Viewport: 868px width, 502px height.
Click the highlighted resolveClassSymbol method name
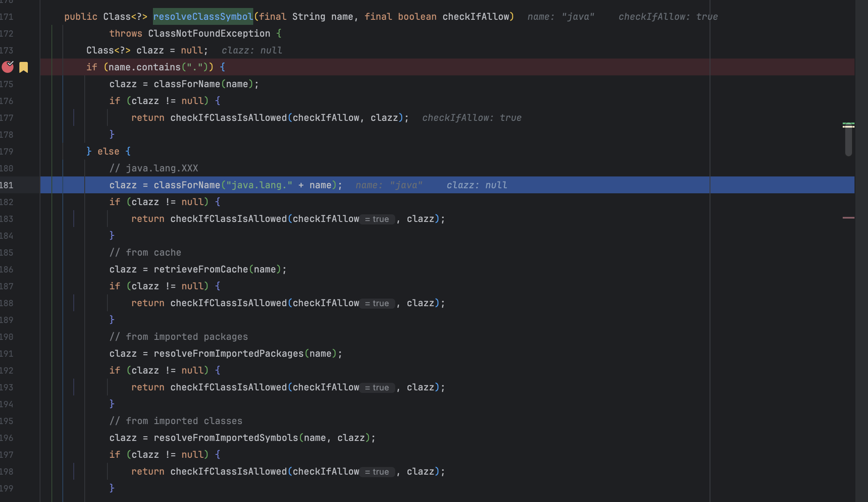(203, 16)
